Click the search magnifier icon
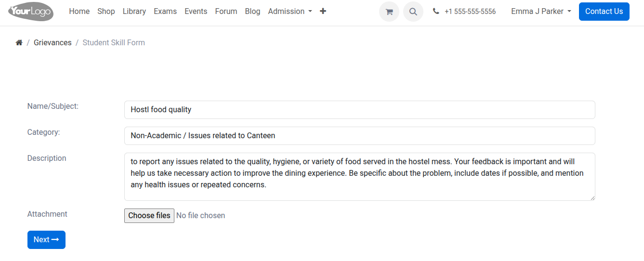The width and height of the screenshot is (644, 261). [x=413, y=12]
